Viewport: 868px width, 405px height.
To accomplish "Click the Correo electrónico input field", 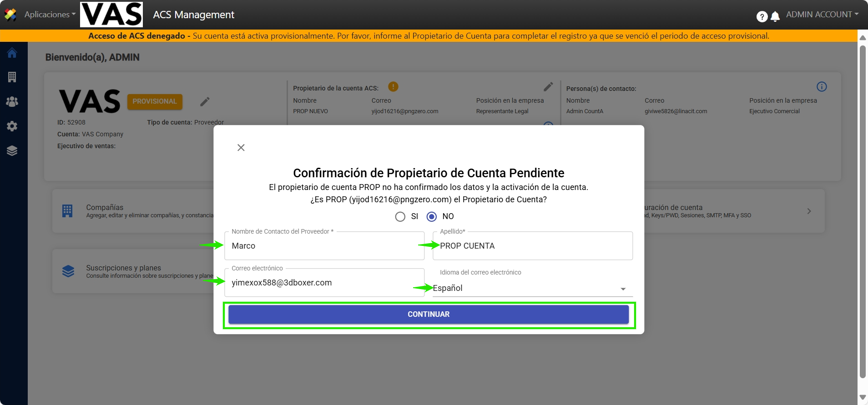I will tap(324, 283).
